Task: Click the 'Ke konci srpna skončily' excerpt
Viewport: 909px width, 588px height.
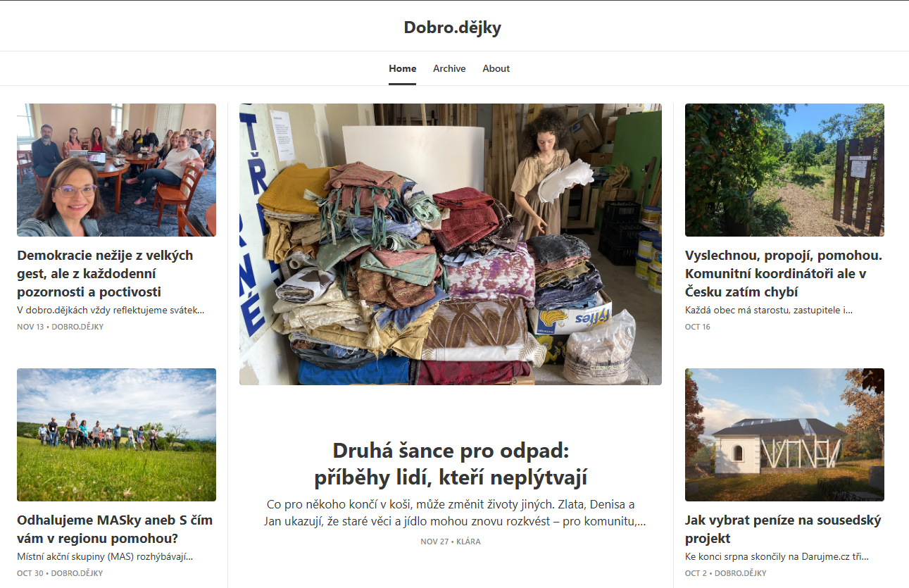Action: click(x=778, y=556)
